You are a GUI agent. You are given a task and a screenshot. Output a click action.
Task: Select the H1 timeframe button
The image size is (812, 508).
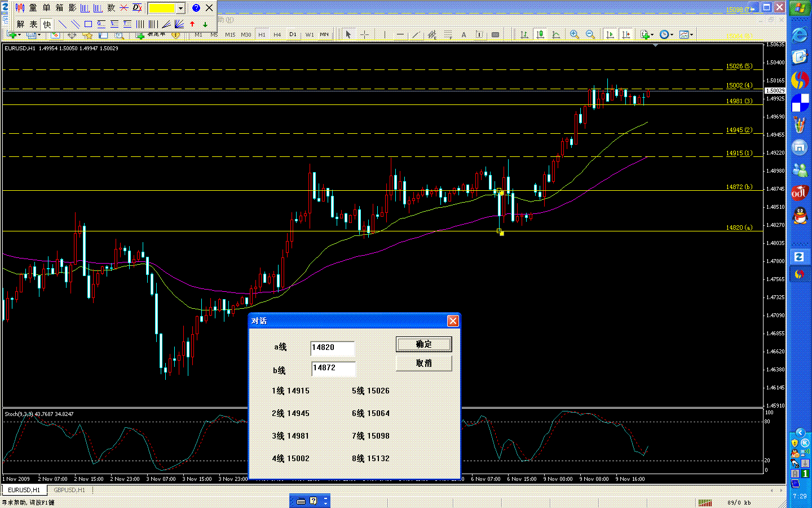pyautogui.click(x=262, y=35)
